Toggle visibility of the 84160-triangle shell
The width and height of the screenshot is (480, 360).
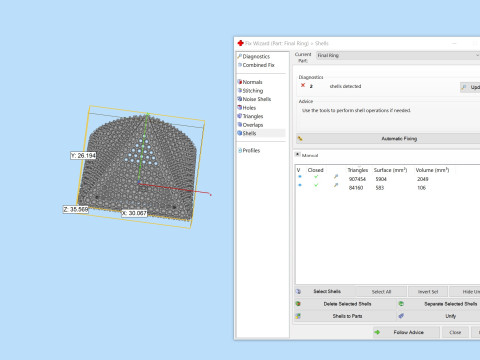click(299, 185)
